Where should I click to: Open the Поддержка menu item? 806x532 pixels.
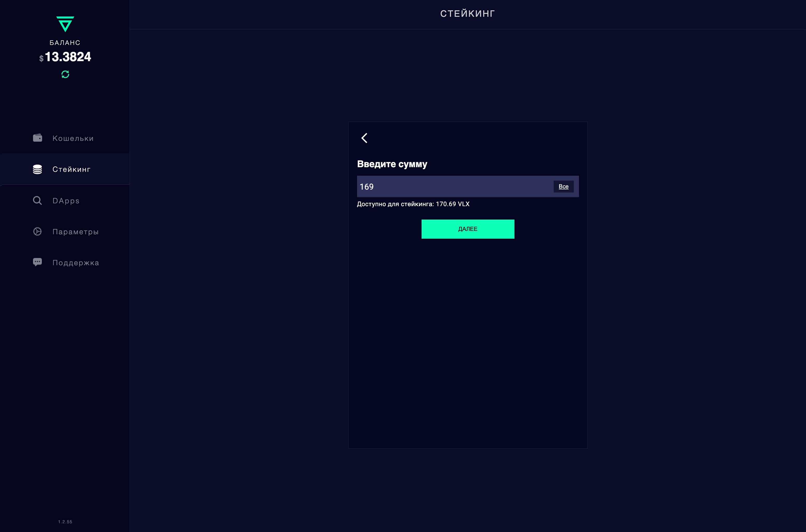(x=65, y=263)
